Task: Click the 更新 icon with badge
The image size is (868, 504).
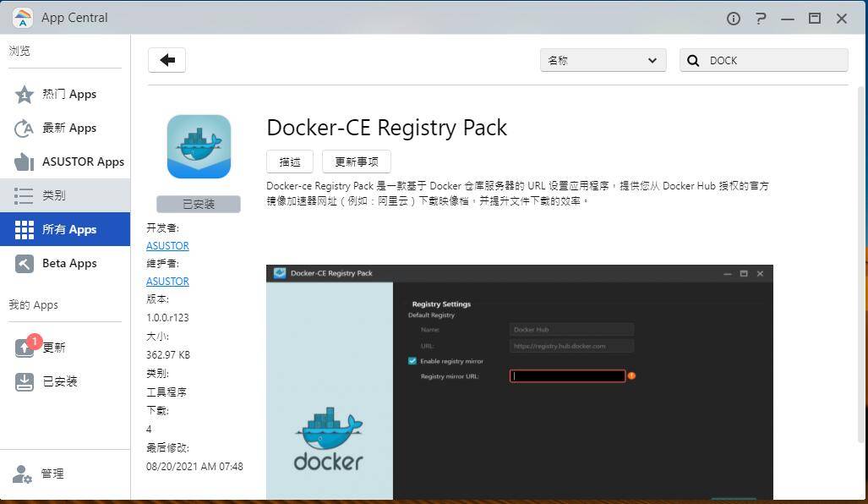Action: click(25, 348)
